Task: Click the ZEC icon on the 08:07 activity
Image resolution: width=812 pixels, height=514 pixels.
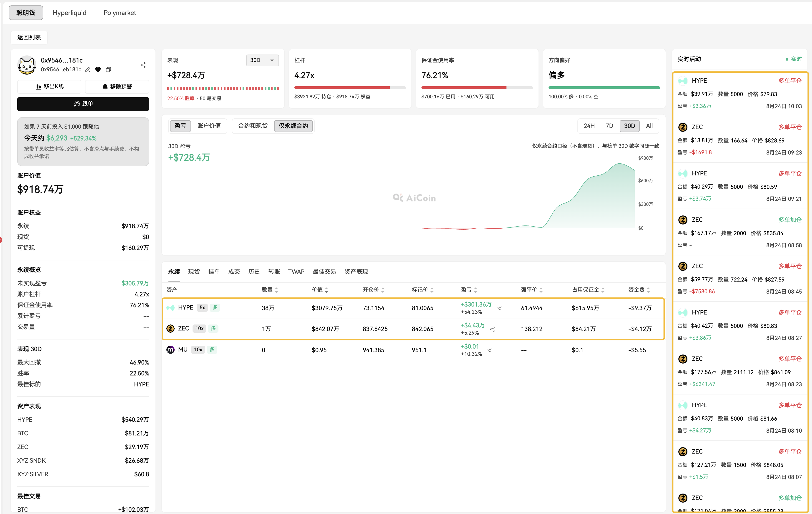Action: coord(683,451)
